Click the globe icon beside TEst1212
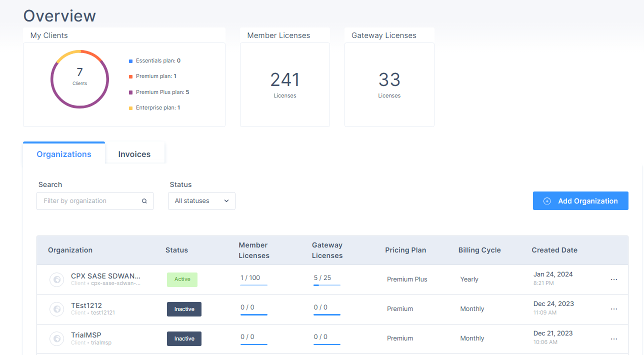The image size is (644, 355). click(x=57, y=309)
